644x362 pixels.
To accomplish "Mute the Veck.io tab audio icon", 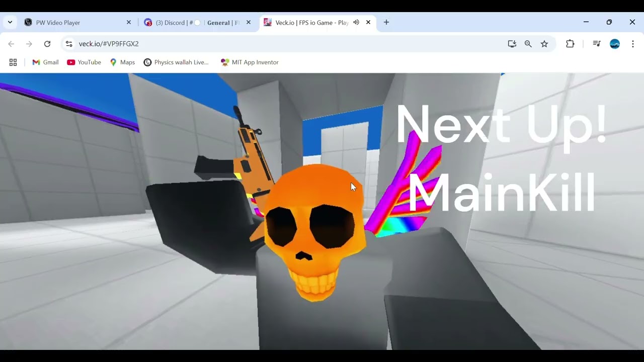I will point(356,22).
